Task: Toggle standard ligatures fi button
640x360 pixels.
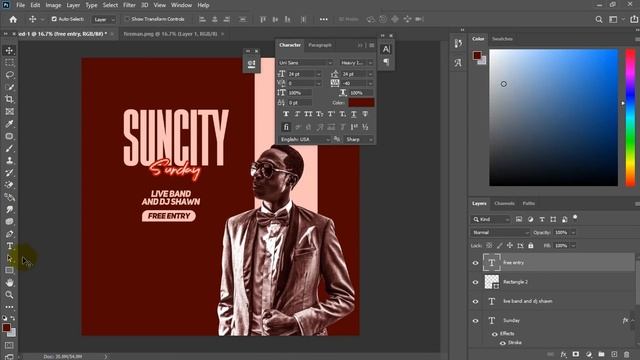Action: (x=286, y=127)
